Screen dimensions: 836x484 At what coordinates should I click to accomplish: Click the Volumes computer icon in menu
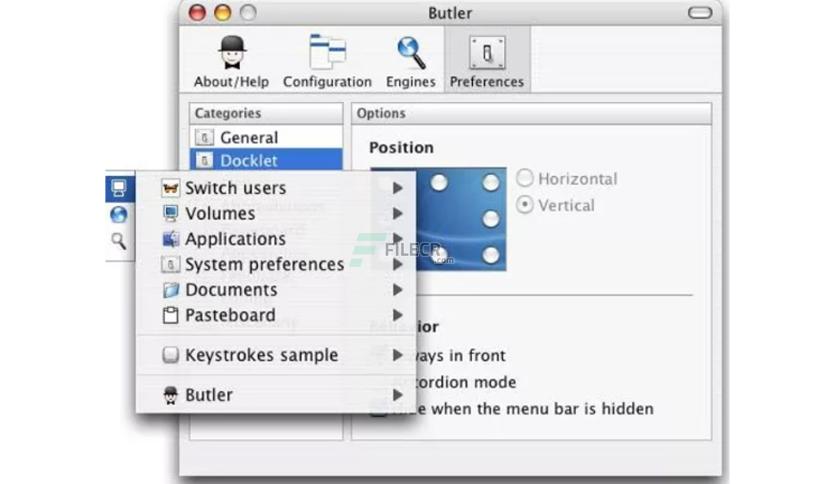coord(170,213)
